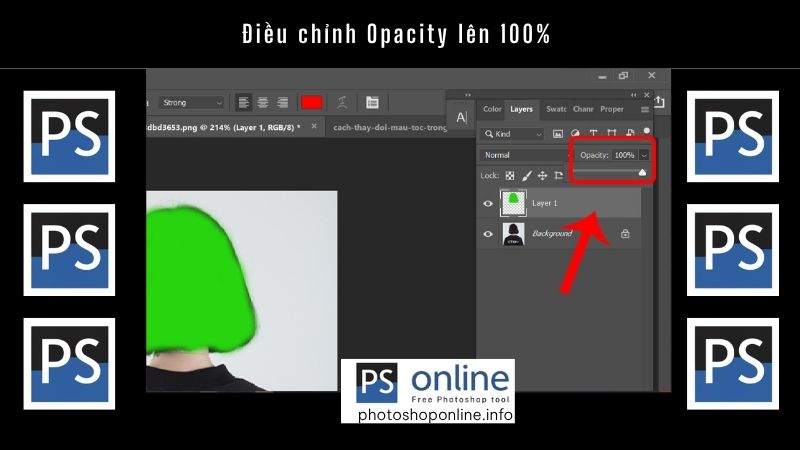Filter layers by type layers

[x=593, y=134]
